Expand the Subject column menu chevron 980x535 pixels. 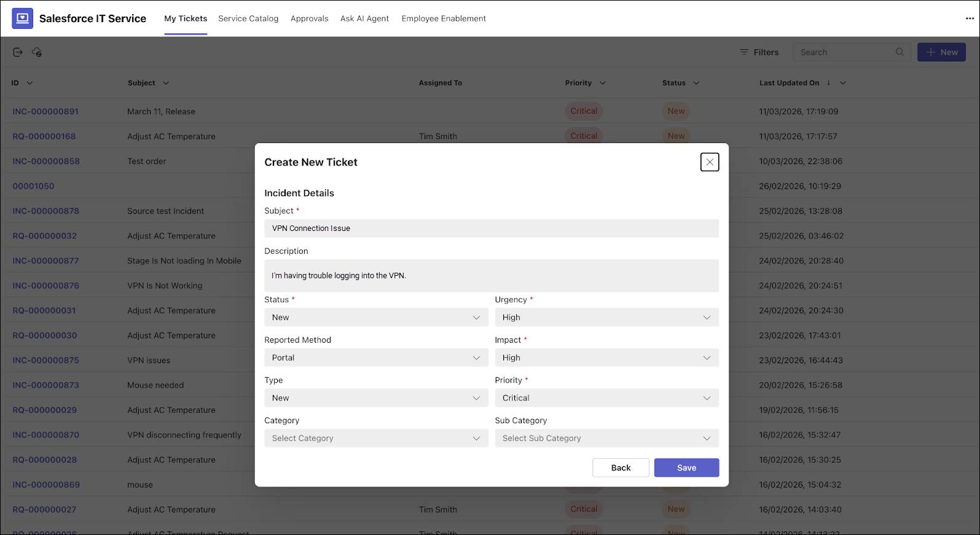point(166,83)
